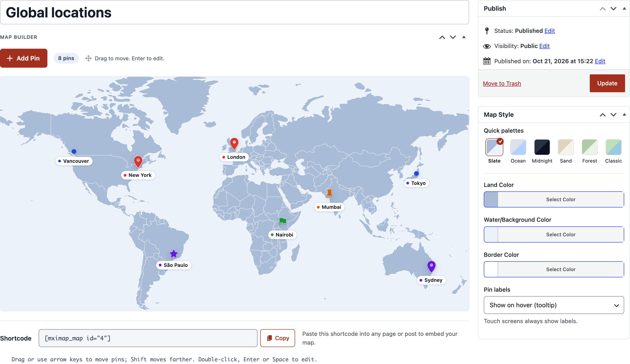Select the green Nairobi flag marker
The width and height of the screenshot is (630, 364).
[x=283, y=221]
